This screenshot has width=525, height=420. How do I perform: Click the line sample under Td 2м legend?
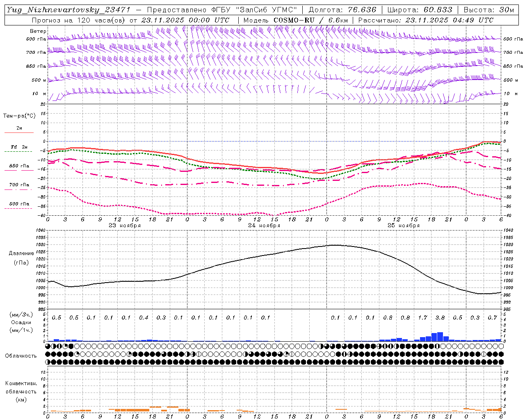[x=18, y=152]
